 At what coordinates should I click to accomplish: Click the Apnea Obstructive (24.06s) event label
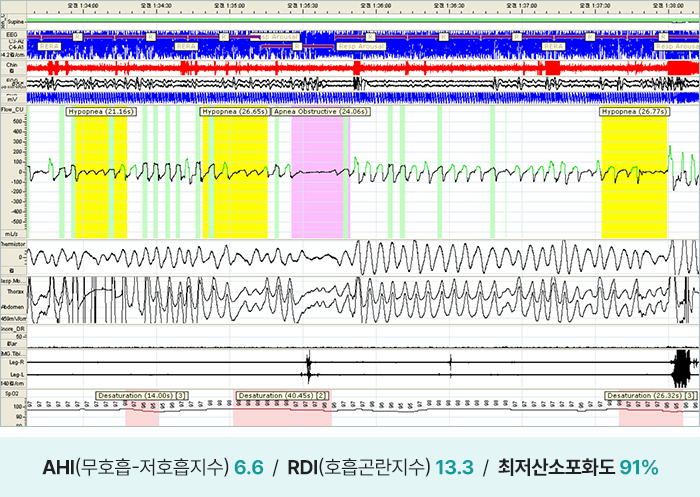321,112
